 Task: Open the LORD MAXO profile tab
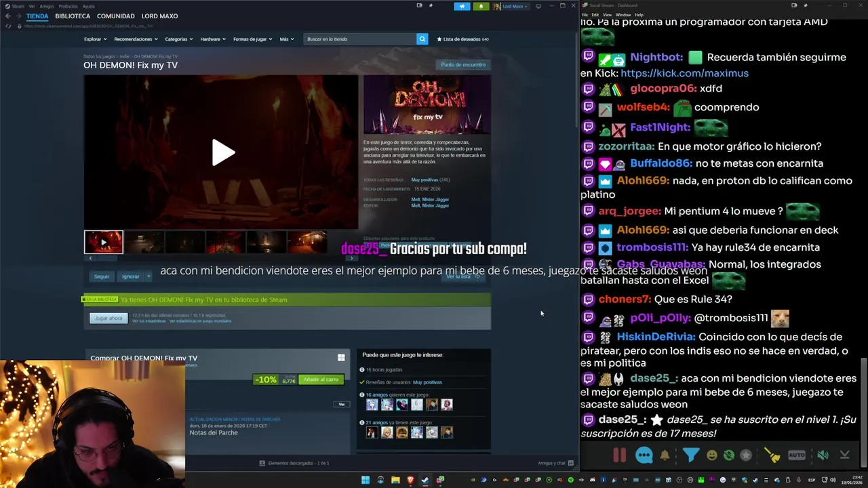click(159, 16)
